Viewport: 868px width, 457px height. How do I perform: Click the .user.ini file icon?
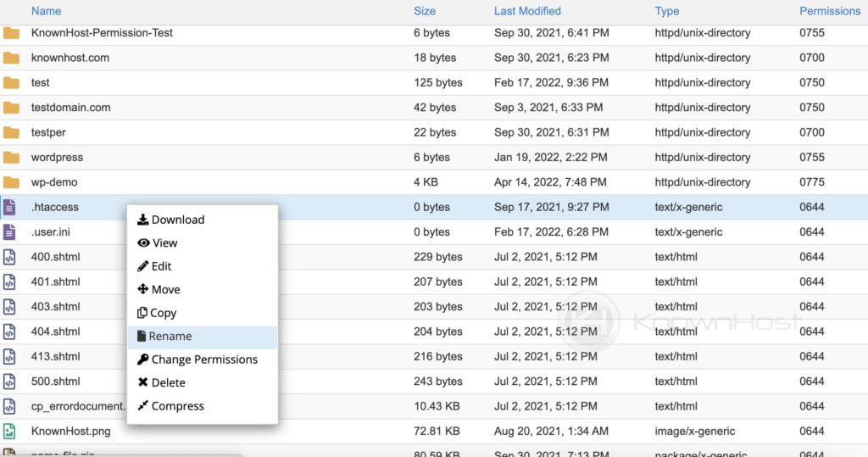pos(9,232)
